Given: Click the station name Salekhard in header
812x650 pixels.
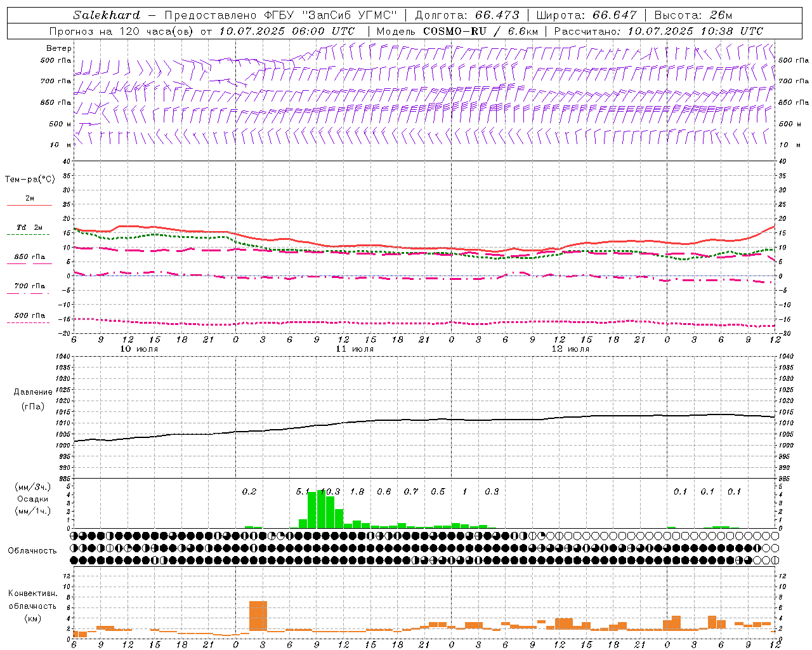Looking at the screenshot, I should click(x=107, y=15).
